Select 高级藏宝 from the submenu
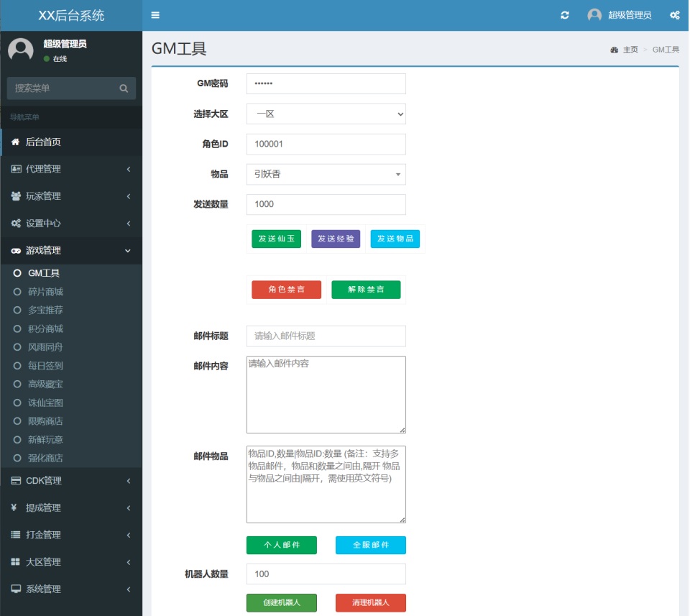This screenshot has height=616, width=690. pyautogui.click(x=47, y=383)
